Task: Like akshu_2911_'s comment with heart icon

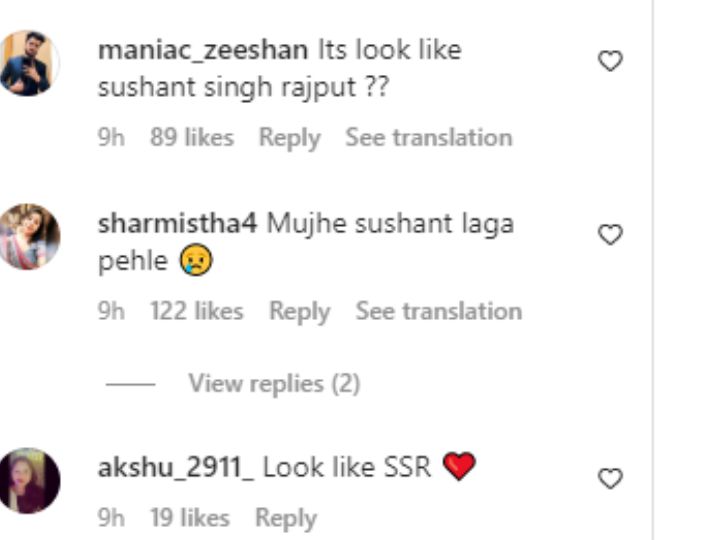Action: (610, 478)
